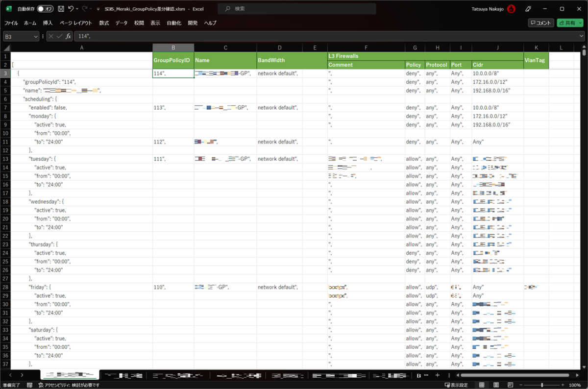Screen dimensions: 588x389
Task: Click the Redo arrow icon
Action: click(x=85, y=9)
